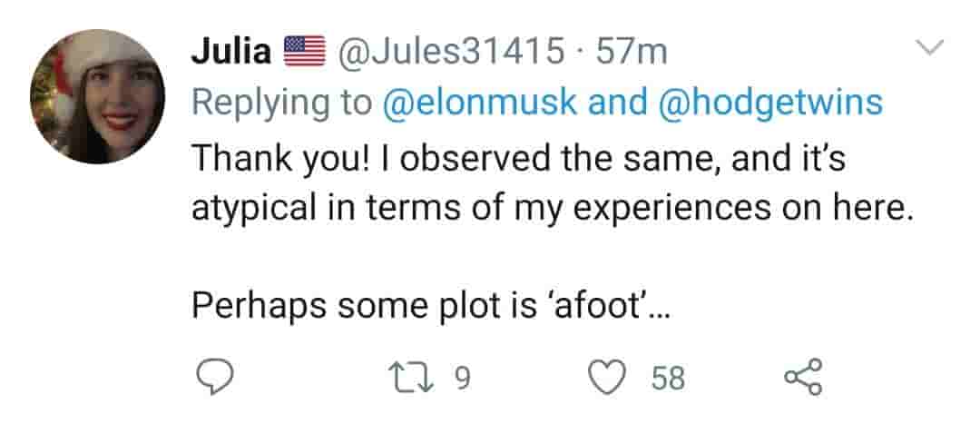
Task: Click the like count of 58
Action: coord(669,378)
